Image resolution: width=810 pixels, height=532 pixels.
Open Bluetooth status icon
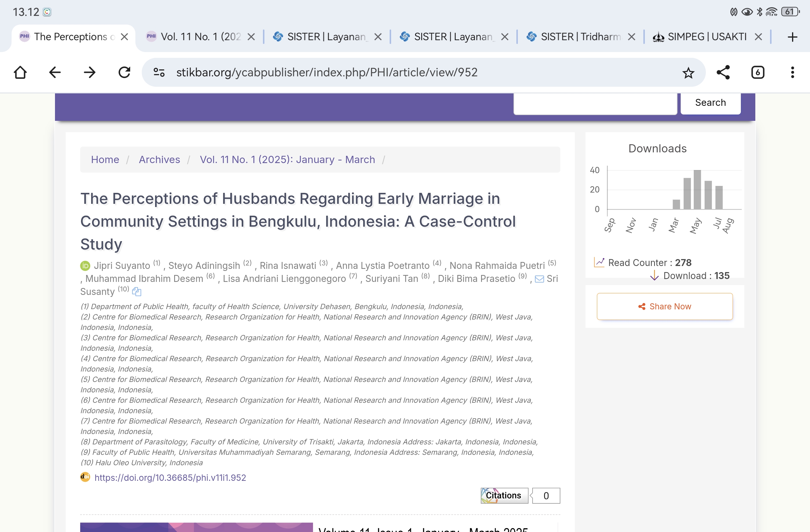tap(759, 12)
